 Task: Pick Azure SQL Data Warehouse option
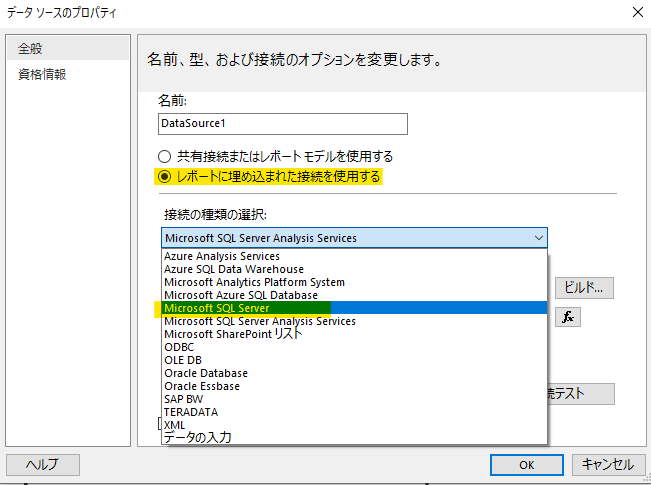234,269
